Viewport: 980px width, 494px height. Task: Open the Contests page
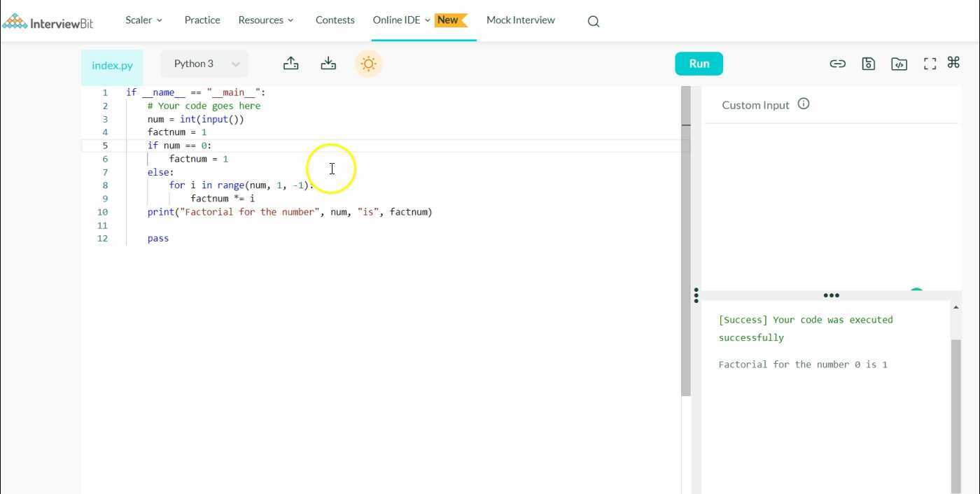click(x=335, y=20)
